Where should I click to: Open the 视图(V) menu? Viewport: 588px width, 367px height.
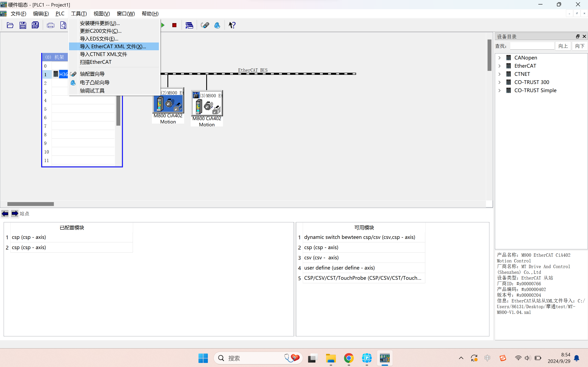click(x=102, y=14)
